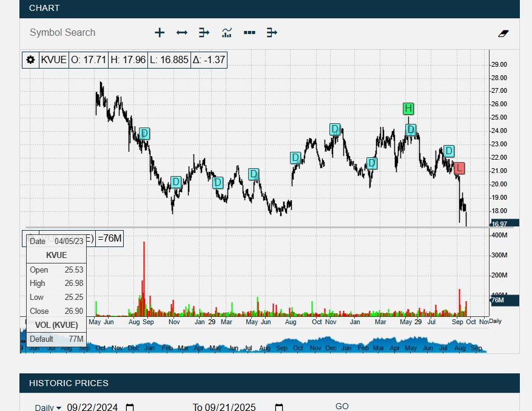Image resolution: width=532 pixels, height=411 pixels.
Task: Expand the Daily frequency dropdown
Action: click(x=48, y=407)
